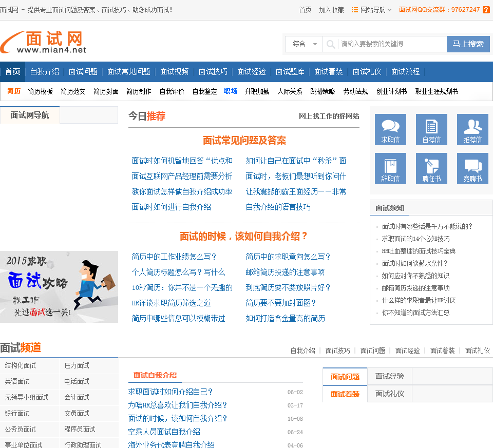The height and width of the screenshot is (448, 493).
Task: Open 简历封面 in the sub navigation
Action: tap(106, 91)
